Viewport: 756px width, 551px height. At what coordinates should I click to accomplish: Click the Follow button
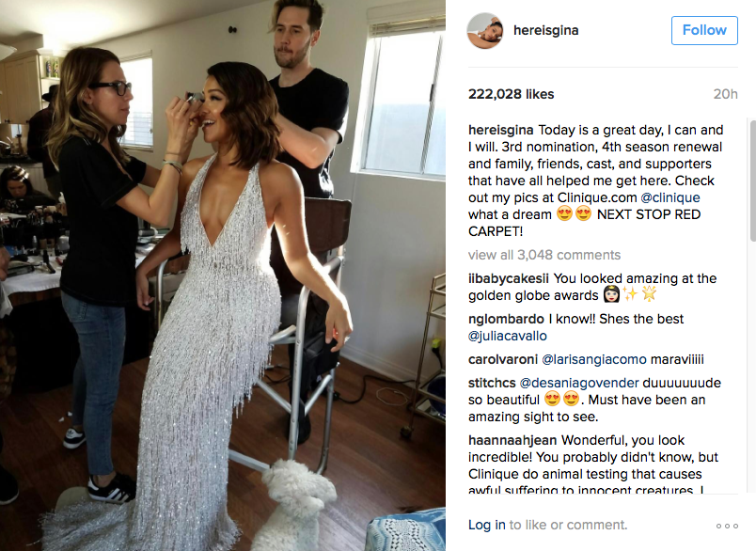[704, 30]
